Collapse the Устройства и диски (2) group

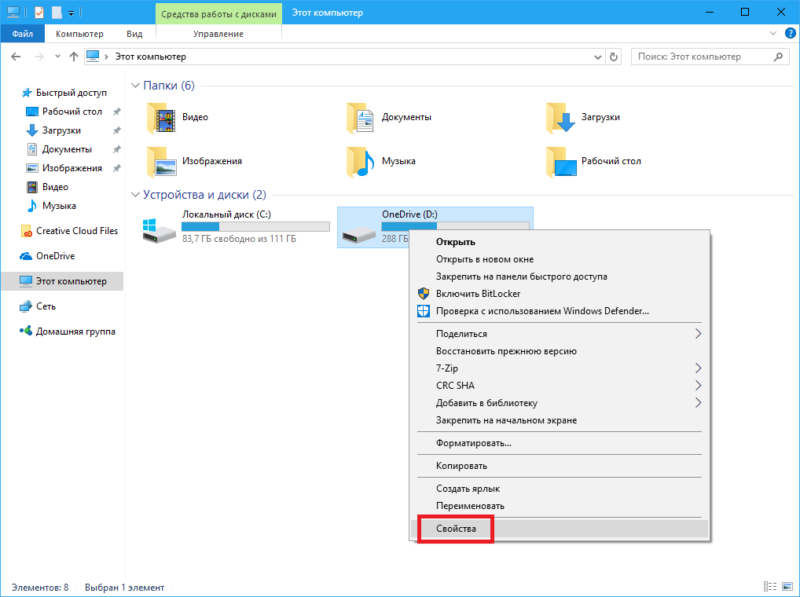[135, 195]
